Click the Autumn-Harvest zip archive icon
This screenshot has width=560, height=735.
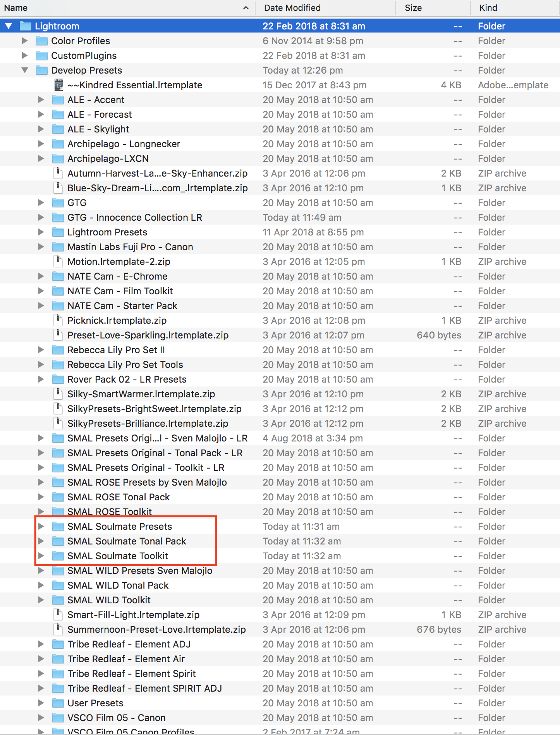coord(58,173)
